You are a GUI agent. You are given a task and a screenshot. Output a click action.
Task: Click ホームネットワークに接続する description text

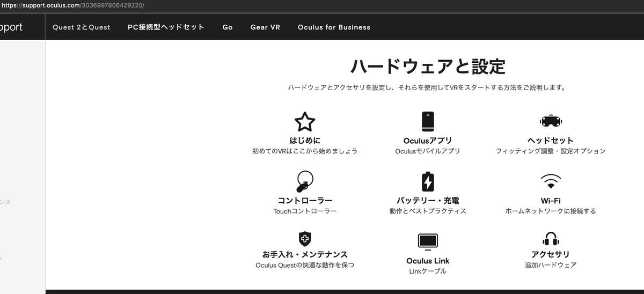551,211
